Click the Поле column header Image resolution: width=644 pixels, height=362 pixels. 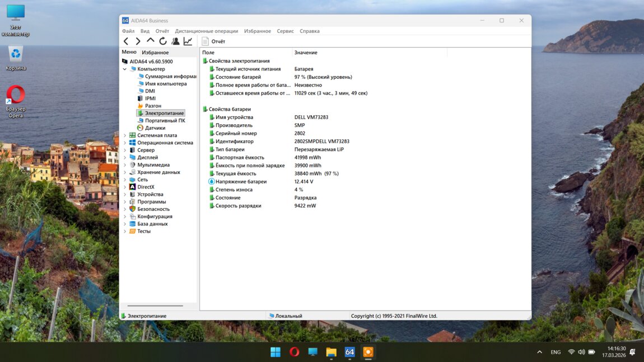click(208, 53)
